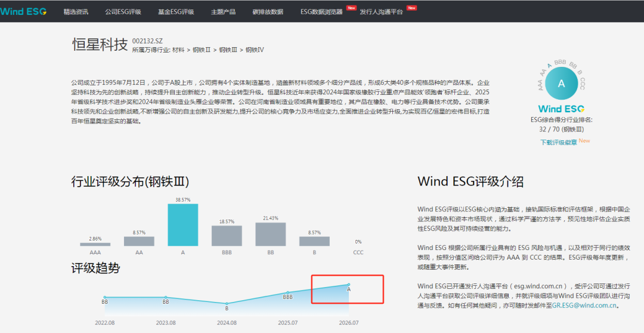The width and height of the screenshot is (644, 333).
Task: Click the 钢铁III industry breadcrumb
Action: (228, 50)
